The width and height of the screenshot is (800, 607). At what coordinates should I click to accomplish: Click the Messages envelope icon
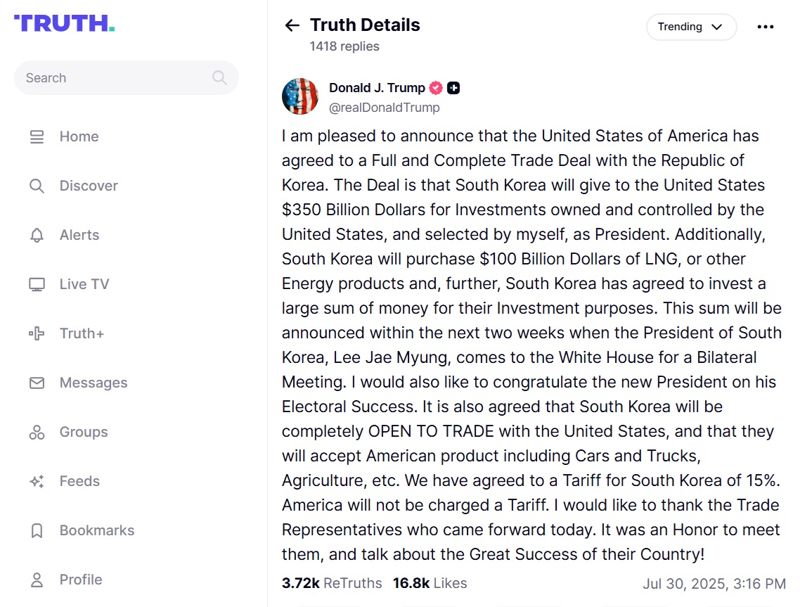pyautogui.click(x=37, y=383)
